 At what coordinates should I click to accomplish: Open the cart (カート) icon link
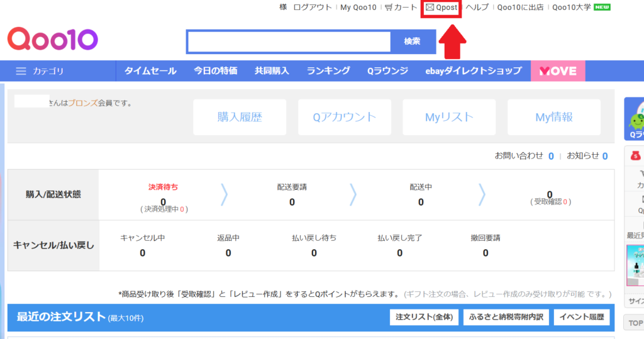(401, 8)
